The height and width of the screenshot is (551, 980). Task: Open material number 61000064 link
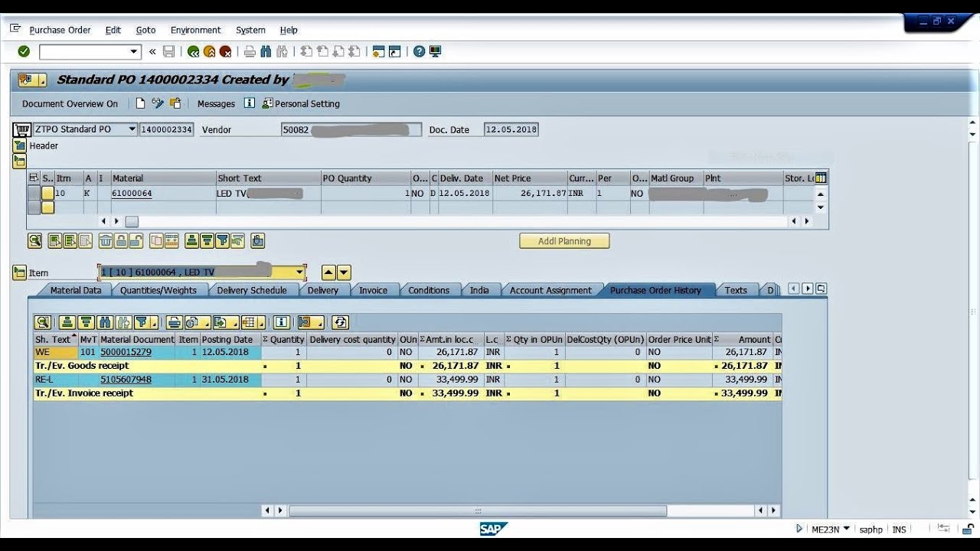pyautogui.click(x=132, y=194)
